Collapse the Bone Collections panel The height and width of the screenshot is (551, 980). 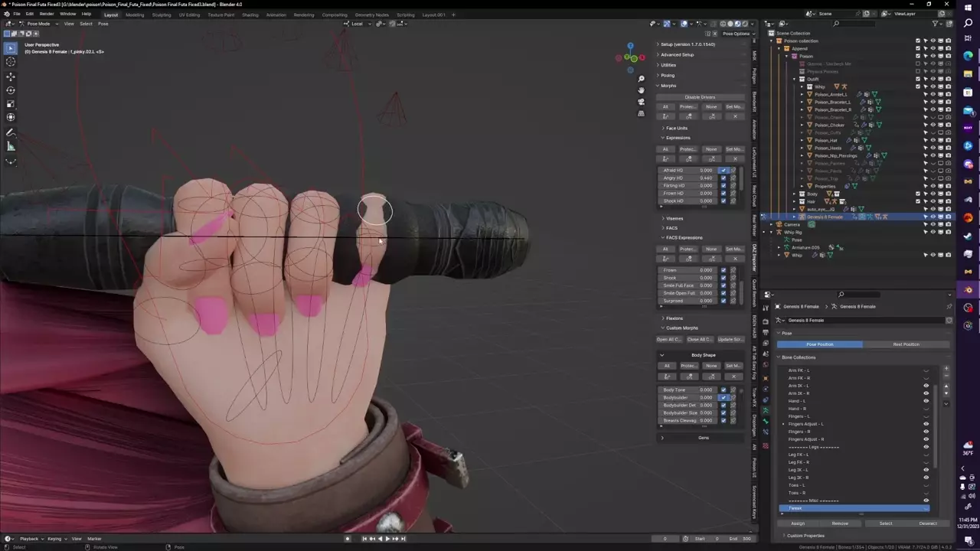(x=798, y=357)
